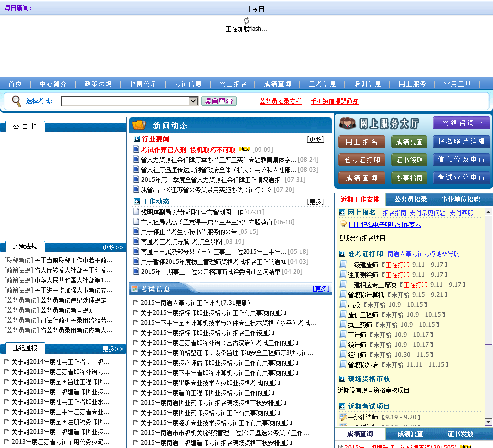Screen dimensions: 493x448
Task: Click the 证书领取 green button
Action: [x=409, y=160]
